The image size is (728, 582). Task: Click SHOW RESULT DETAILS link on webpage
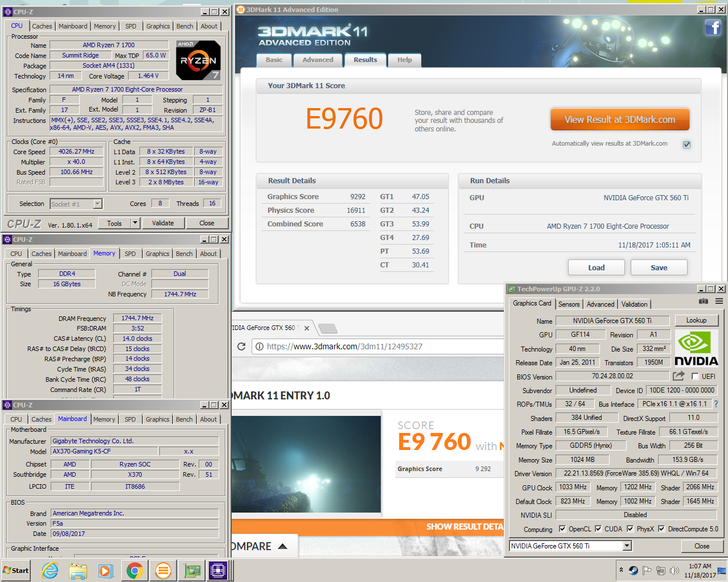465,527
